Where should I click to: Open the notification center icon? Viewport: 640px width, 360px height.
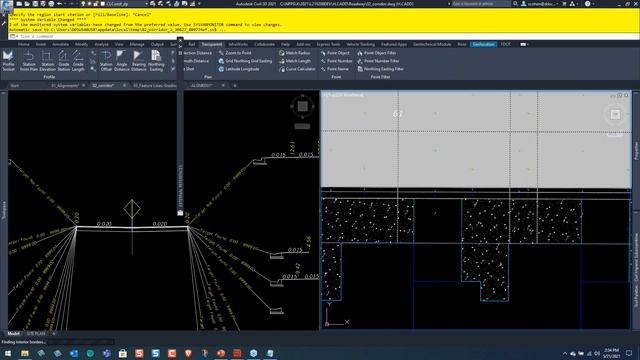point(629,353)
